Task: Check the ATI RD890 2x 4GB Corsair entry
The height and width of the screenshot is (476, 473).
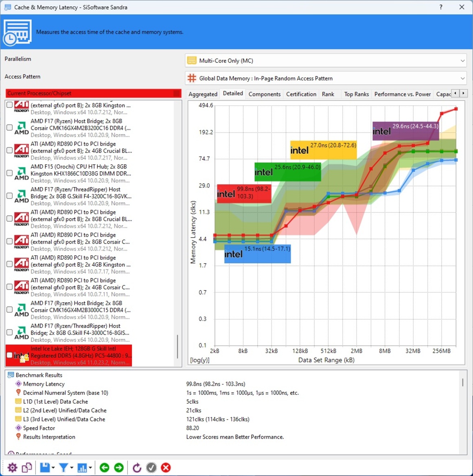Action: pos(9,287)
